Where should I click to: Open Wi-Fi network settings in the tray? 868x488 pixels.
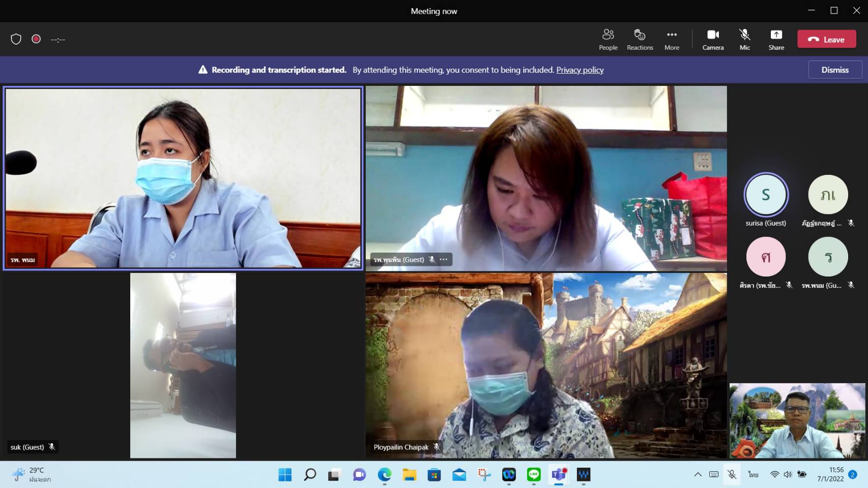point(774,474)
